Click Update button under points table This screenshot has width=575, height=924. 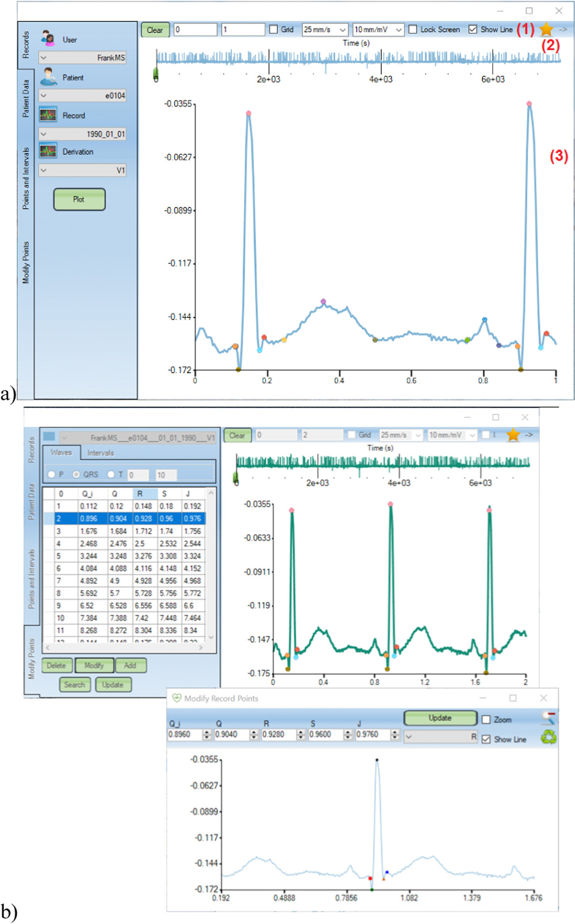[x=113, y=685]
